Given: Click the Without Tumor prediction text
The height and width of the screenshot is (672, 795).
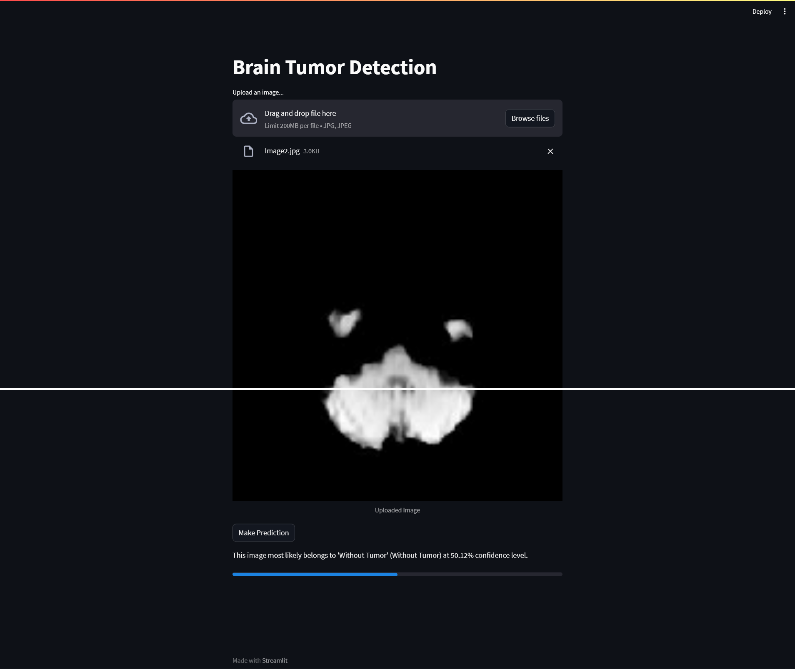Looking at the screenshot, I should 380,555.
